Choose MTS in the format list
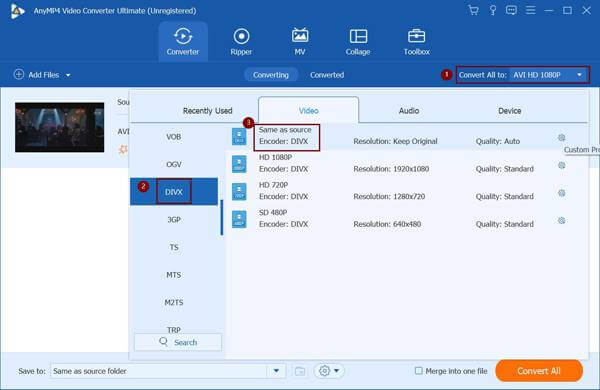Image resolution: width=600 pixels, height=390 pixels. click(x=174, y=275)
